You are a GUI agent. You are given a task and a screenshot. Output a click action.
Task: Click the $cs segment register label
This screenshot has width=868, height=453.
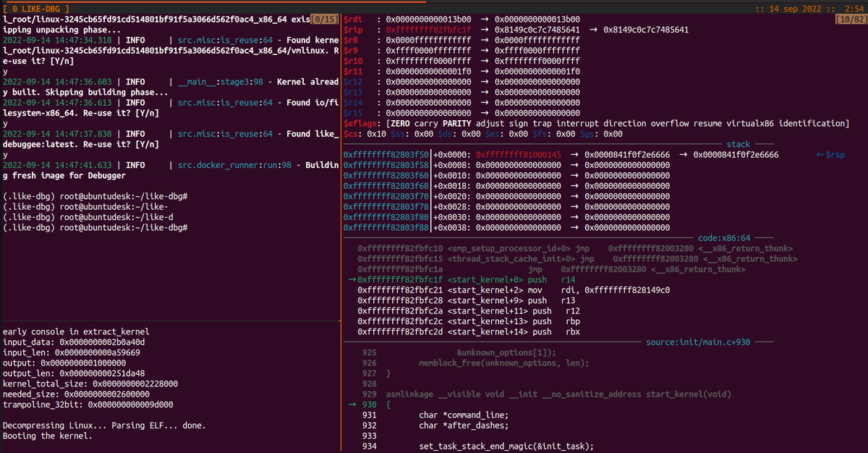click(351, 134)
